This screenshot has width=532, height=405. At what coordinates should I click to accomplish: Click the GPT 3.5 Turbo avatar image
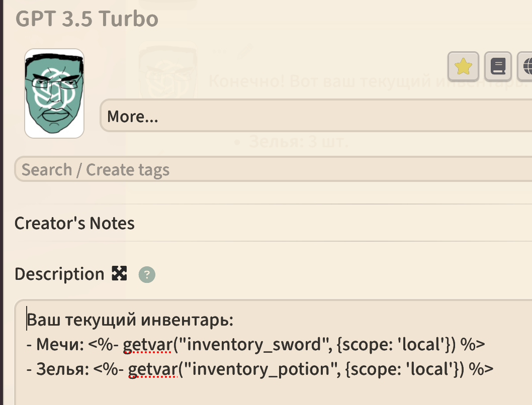(54, 93)
